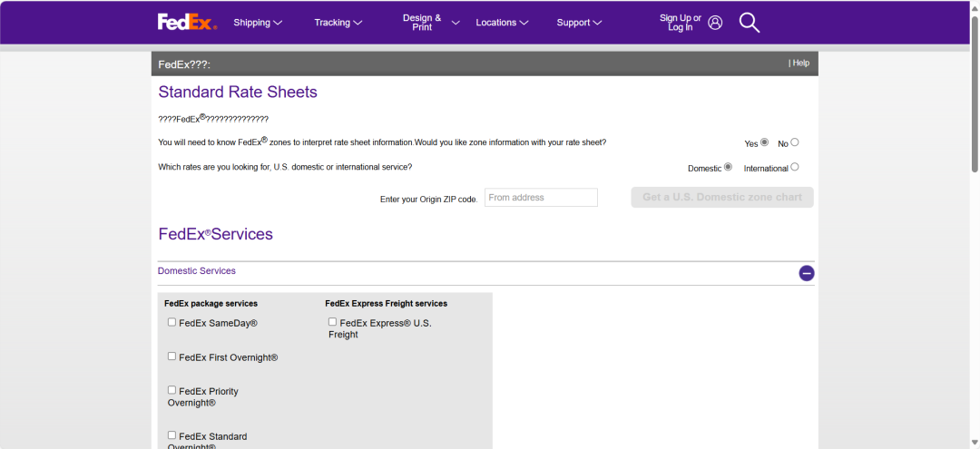The image size is (980, 449).
Task: Open the Support menu
Action: pyautogui.click(x=580, y=23)
